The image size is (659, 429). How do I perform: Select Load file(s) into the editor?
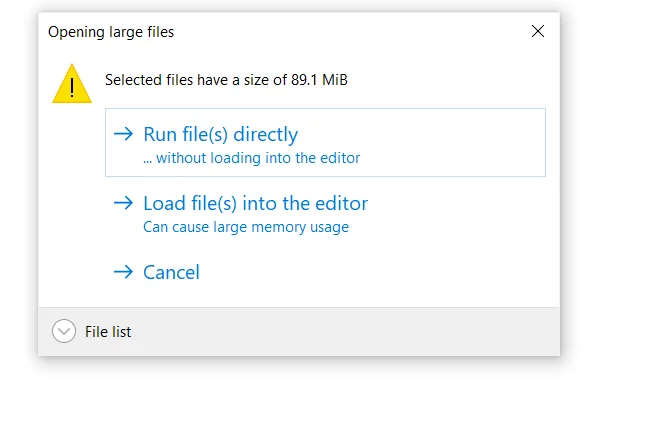coord(255,203)
